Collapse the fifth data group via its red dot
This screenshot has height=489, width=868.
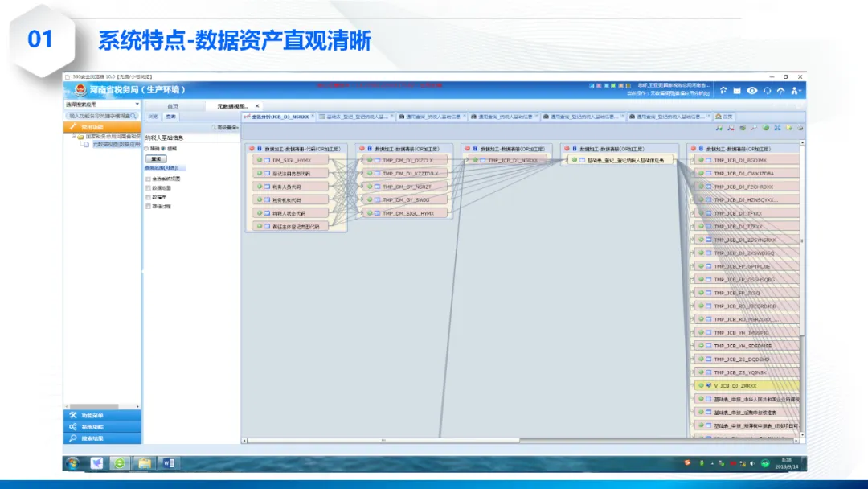click(x=693, y=149)
